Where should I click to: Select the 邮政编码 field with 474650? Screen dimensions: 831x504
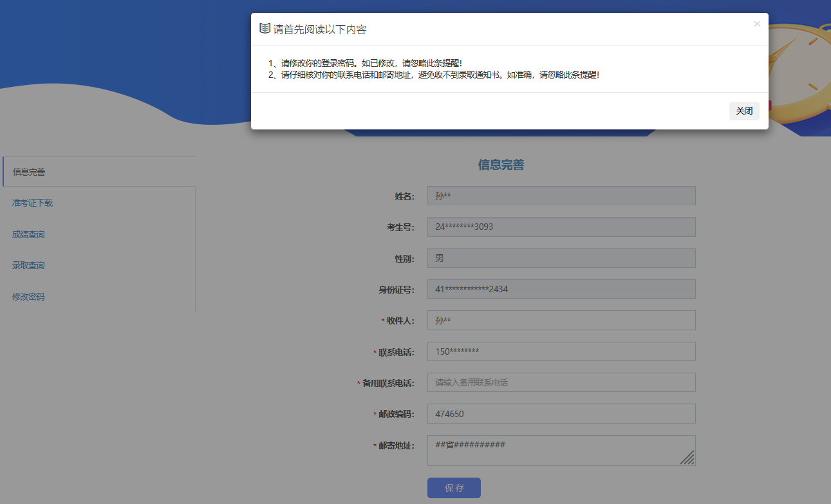[561, 414]
